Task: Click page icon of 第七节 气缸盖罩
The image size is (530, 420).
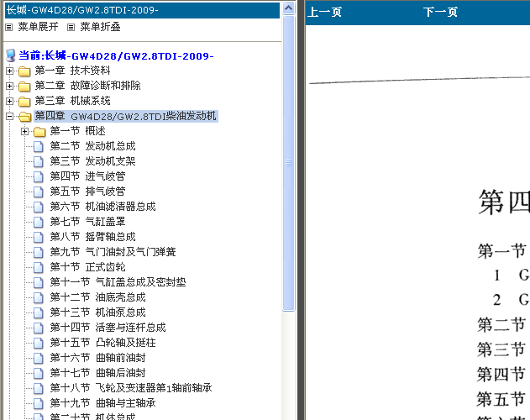Action: [39, 222]
